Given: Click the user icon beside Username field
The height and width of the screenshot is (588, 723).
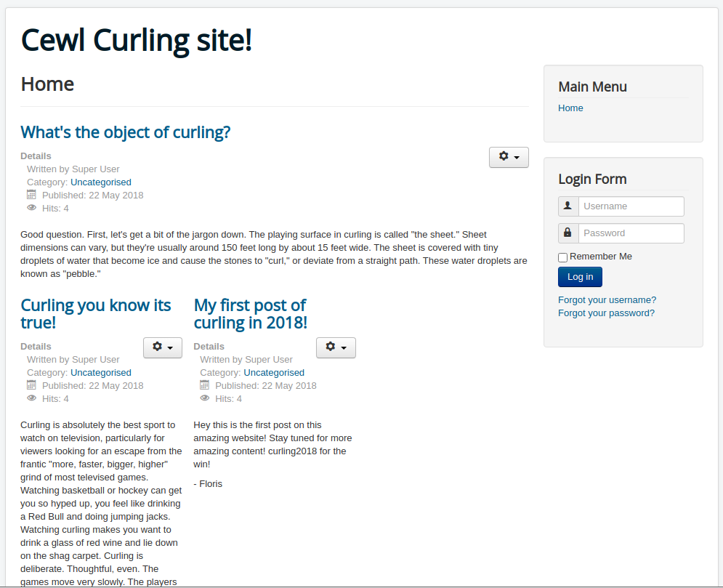Looking at the screenshot, I should coord(568,206).
